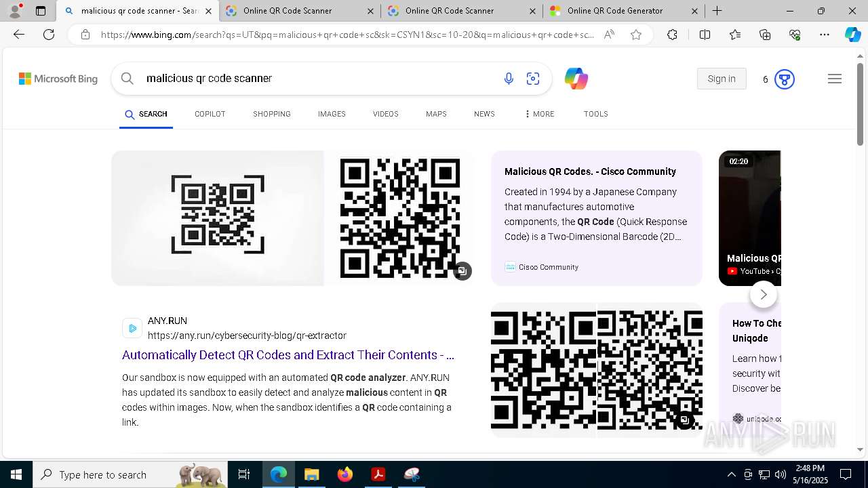The image size is (868, 488).
Task: Open the Favorites list icon
Action: point(735,35)
